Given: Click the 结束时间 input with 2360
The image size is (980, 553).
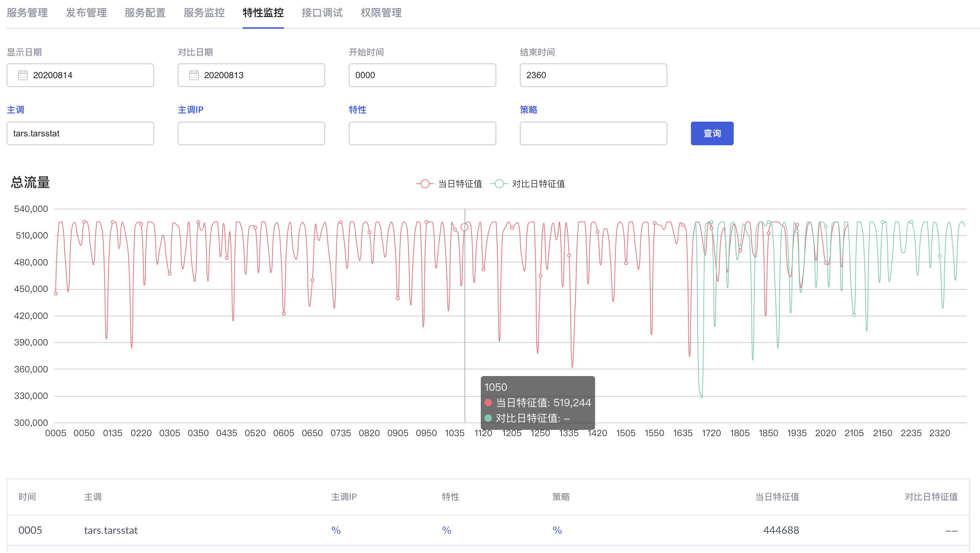Looking at the screenshot, I should (593, 75).
